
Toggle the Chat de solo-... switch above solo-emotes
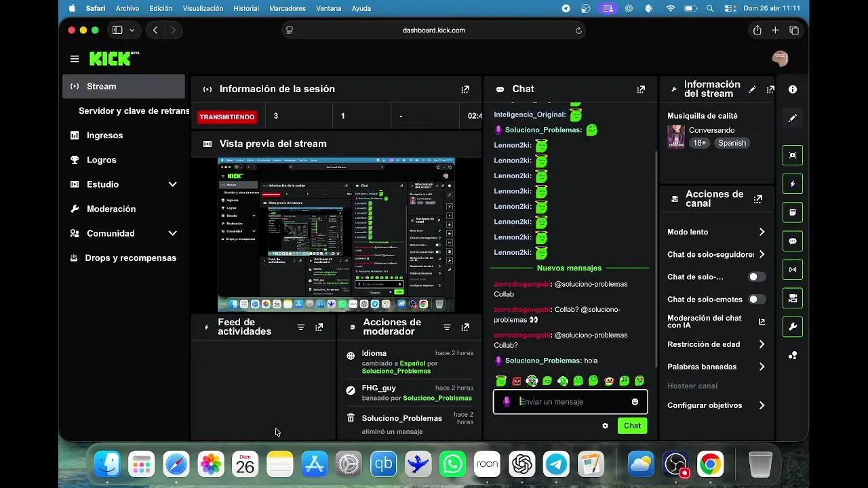point(757,277)
